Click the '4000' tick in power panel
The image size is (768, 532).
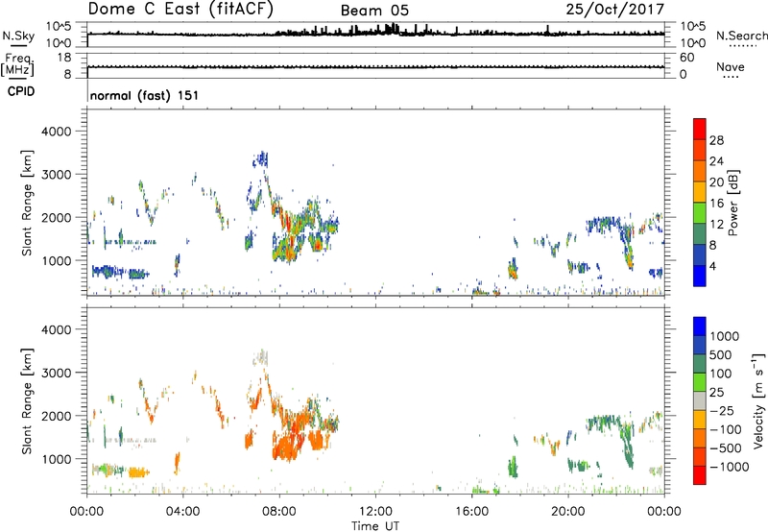pos(56,132)
